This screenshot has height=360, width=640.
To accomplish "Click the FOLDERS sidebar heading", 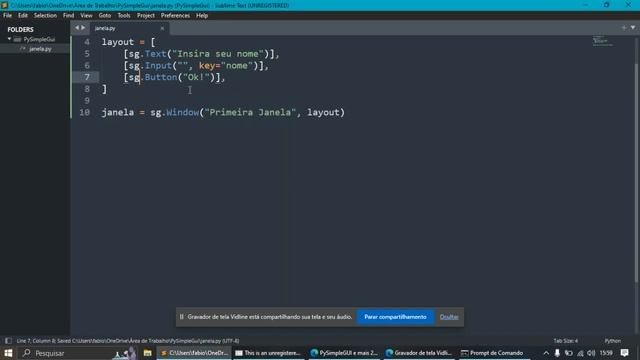I will [x=20, y=29].
